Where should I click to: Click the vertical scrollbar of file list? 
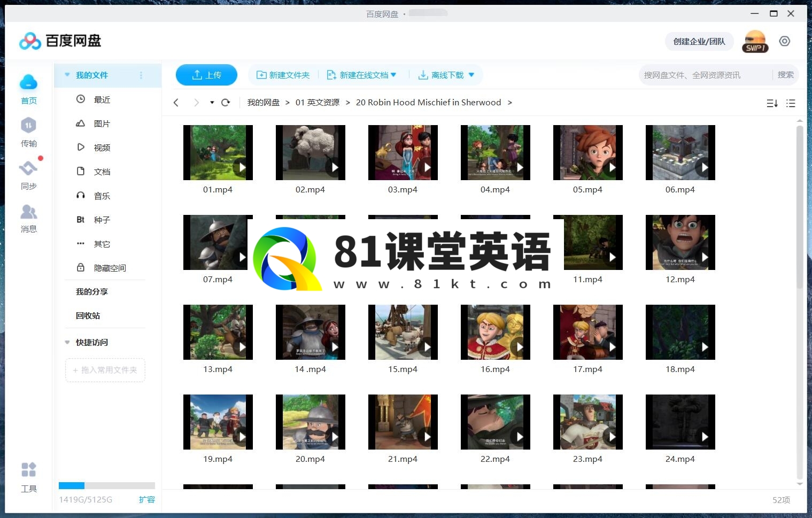point(800,207)
